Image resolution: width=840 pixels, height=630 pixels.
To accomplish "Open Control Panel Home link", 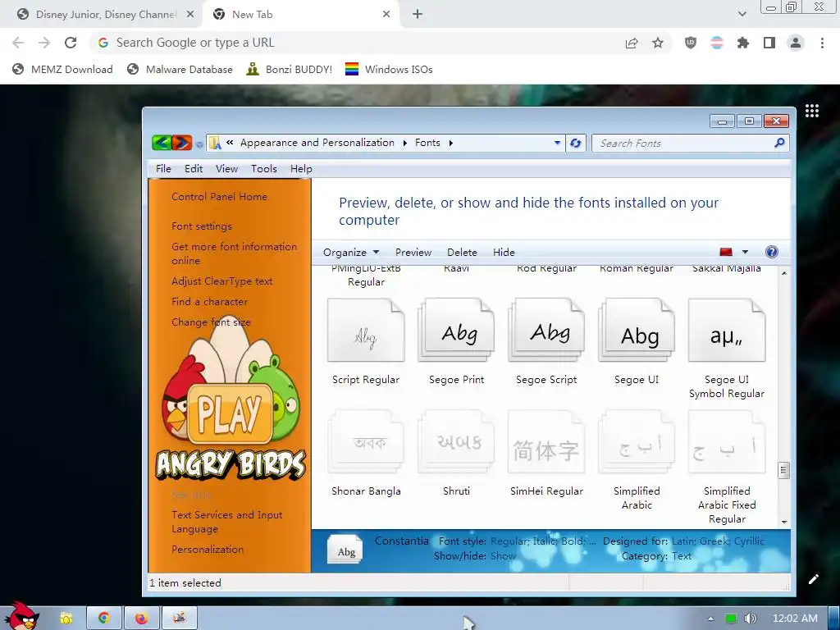I will point(219,197).
